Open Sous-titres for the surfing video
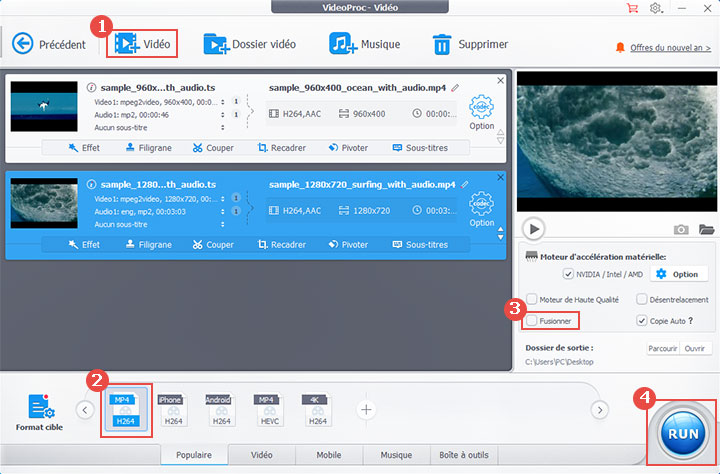This screenshot has height=474, width=720. pyautogui.click(x=420, y=245)
